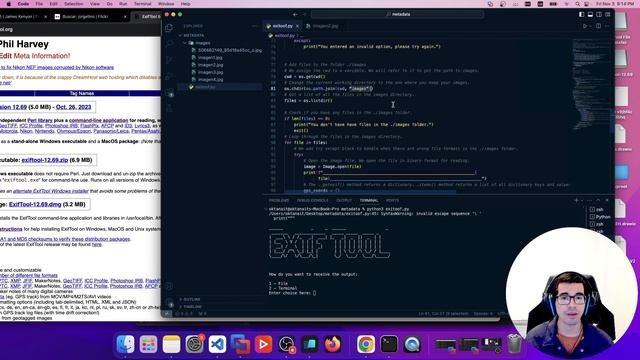
Task: Expand the OUTLINE section
Action: click(x=220, y=299)
